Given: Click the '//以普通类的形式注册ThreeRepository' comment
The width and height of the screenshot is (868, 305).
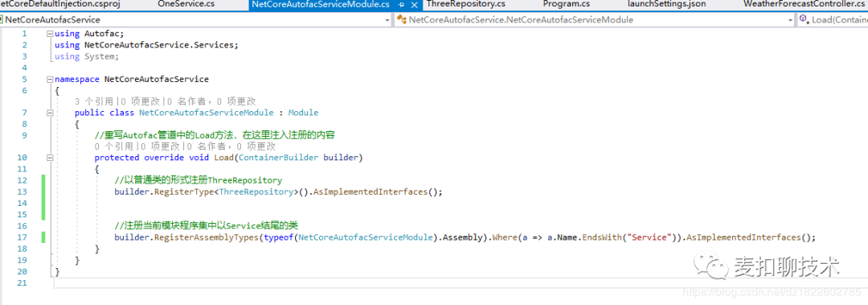Looking at the screenshot, I should 199,180.
